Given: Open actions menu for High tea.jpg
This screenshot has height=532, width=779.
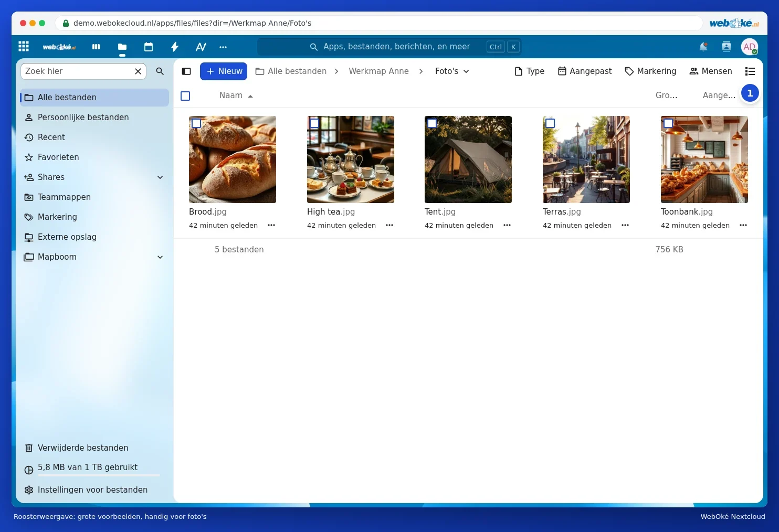Looking at the screenshot, I should [389, 225].
